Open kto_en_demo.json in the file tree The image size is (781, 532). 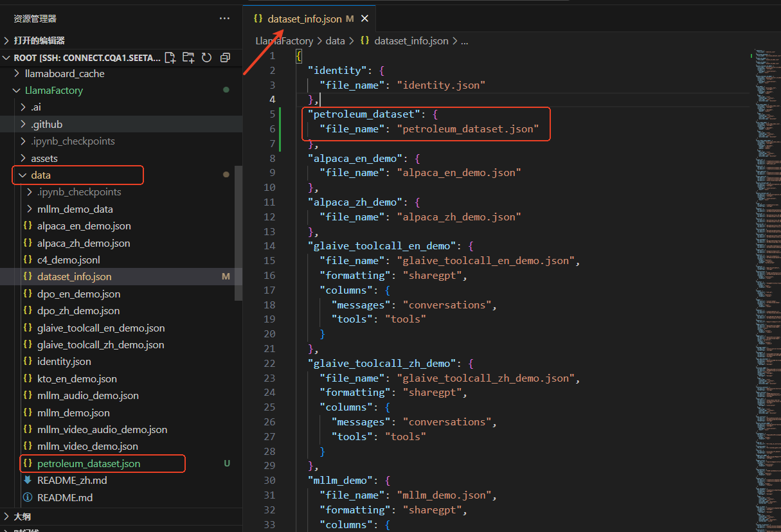[x=77, y=379]
